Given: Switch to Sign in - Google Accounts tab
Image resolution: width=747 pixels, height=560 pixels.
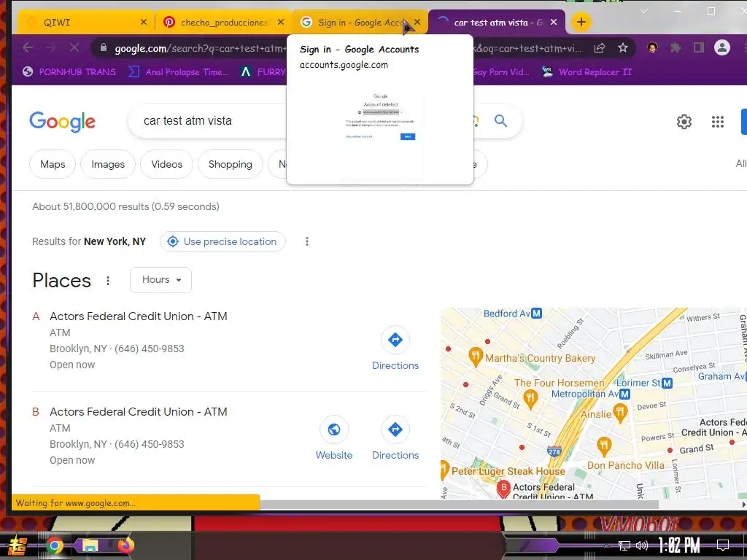Looking at the screenshot, I should (x=360, y=23).
